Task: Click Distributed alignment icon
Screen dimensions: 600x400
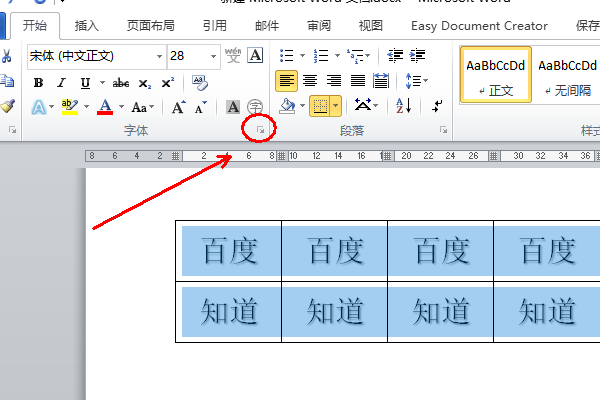Action: click(381, 81)
